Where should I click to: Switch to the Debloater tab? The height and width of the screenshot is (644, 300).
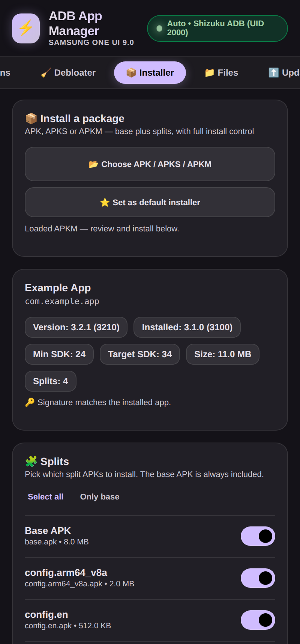(68, 73)
